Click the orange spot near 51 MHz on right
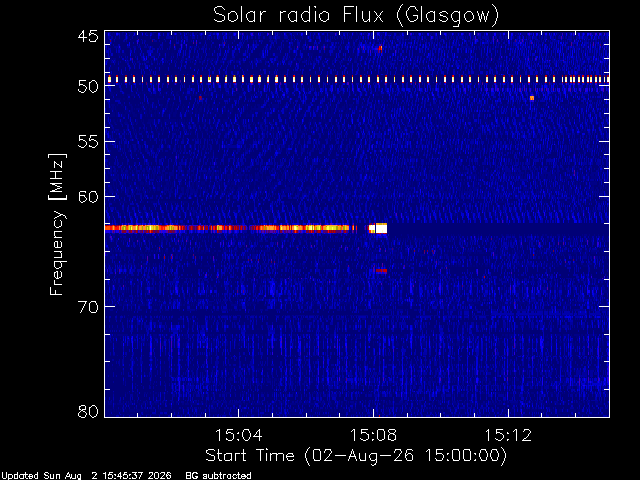Image resolution: width=640 pixels, height=480 pixels. 532,98
